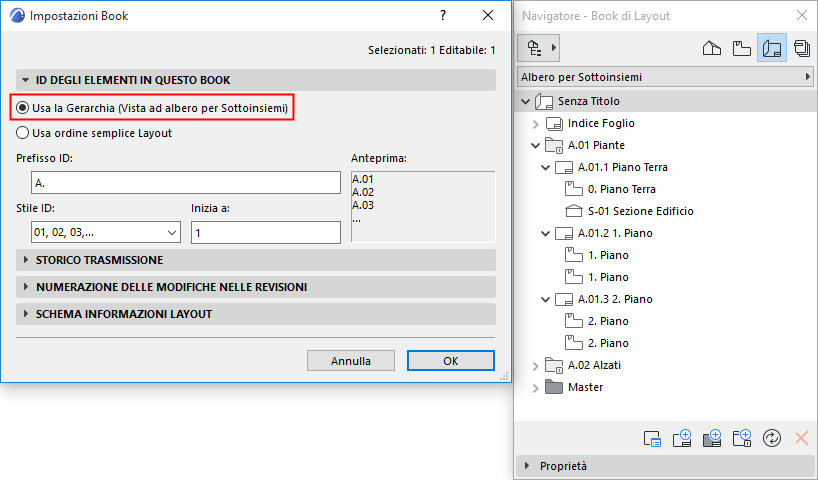
Task: Select 'A.01.3 2. Piano' layout row
Action: [x=615, y=299]
